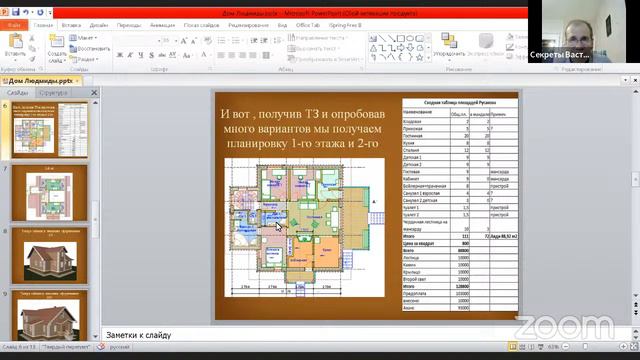The height and width of the screenshot is (360, 640).
Task: Open the Файл tab
Action: [x=14, y=25]
